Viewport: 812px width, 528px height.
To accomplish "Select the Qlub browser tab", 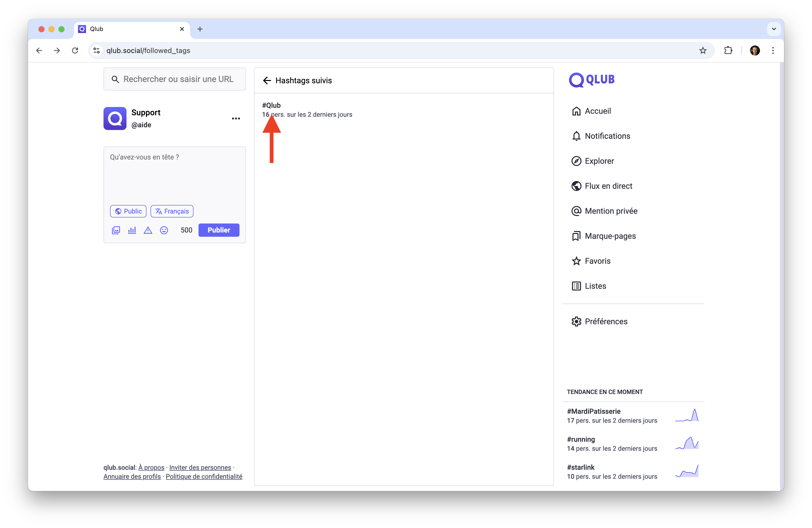I will click(x=132, y=29).
